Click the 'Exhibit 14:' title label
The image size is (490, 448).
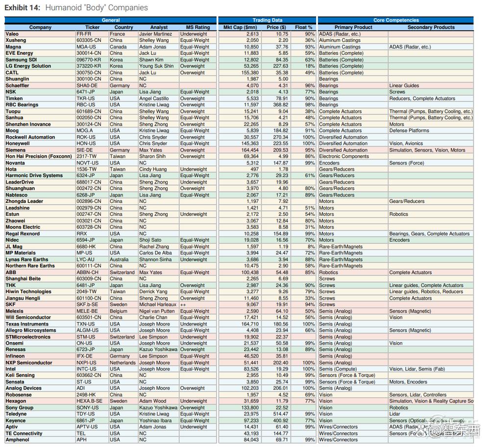click(x=23, y=7)
